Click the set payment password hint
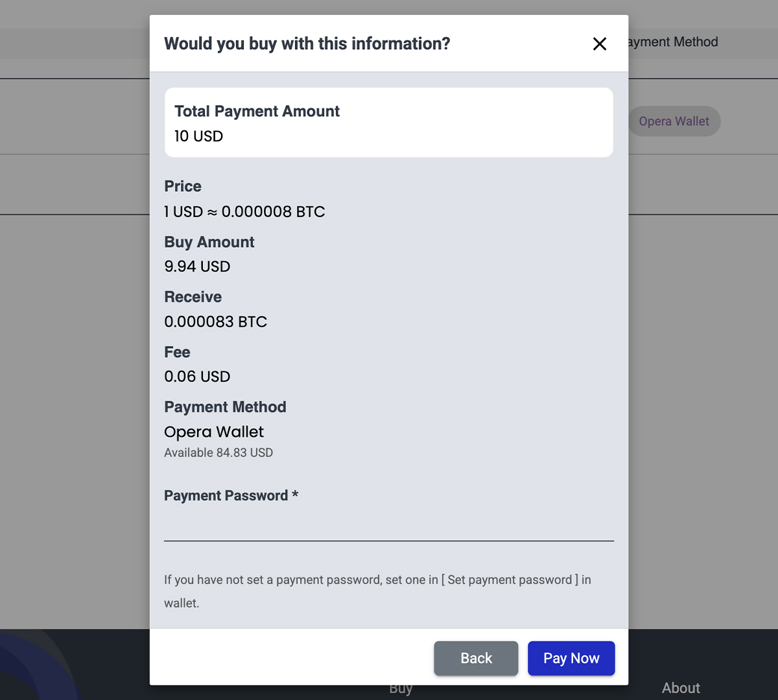Screen dimensions: 778x700 point(377,580)
